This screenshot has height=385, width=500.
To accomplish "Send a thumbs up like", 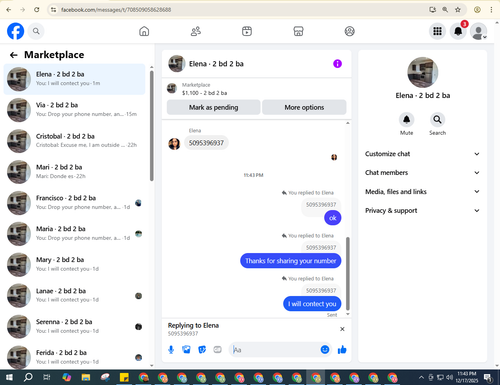I will 342,349.
